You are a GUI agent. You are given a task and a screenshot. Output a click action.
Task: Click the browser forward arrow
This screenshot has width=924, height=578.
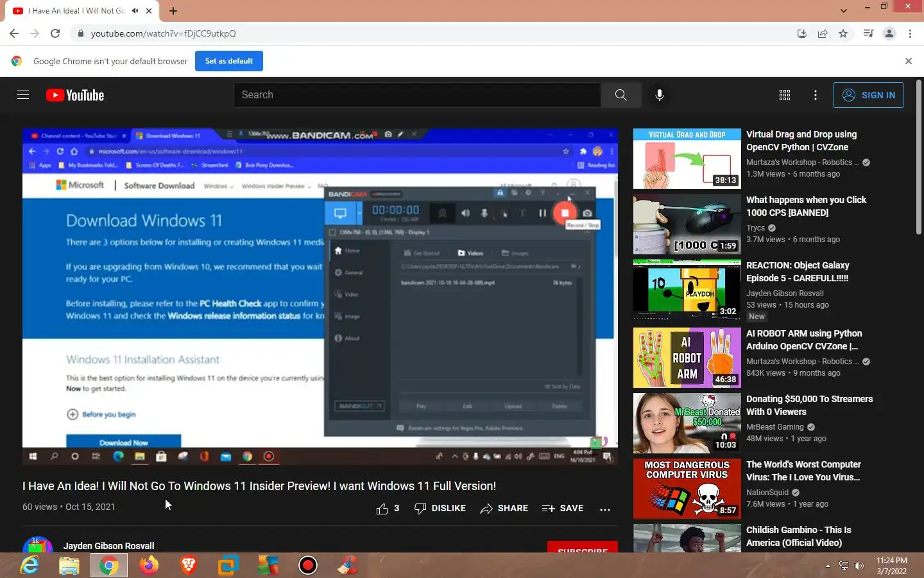point(35,33)
